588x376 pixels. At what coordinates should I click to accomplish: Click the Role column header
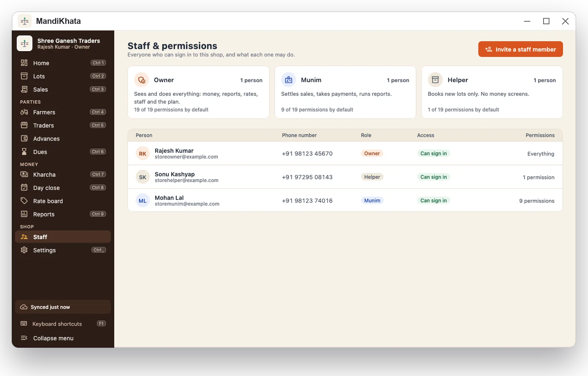click(x=366, y=135)
